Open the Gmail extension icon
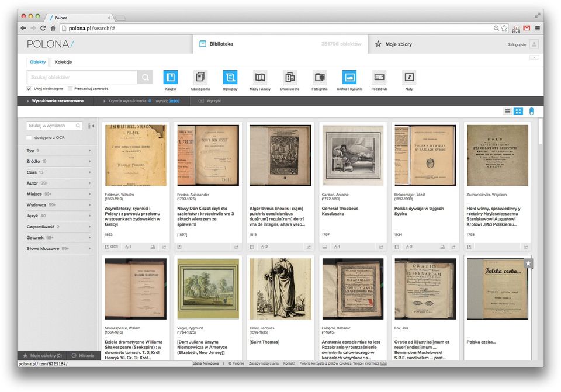This screenshot has height=392, width=561. (x=527, y=28)
